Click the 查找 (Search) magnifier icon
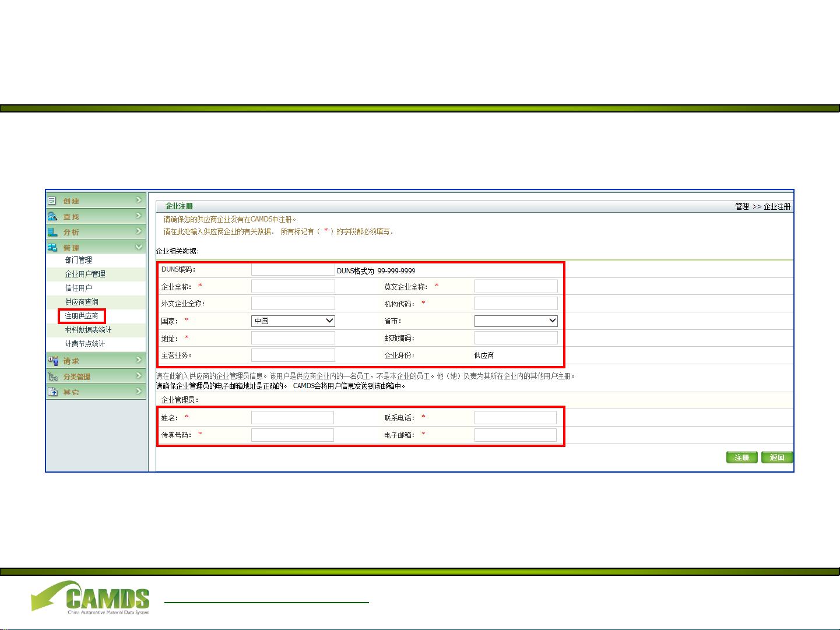Viewport: 840px width, 630px height. [x=52, y=216]
